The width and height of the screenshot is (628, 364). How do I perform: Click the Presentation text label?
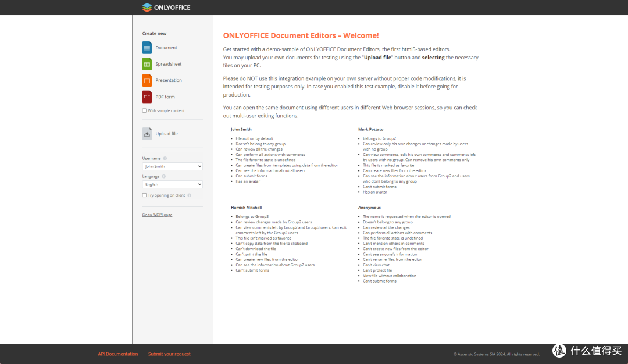pyautogui.click(x=169, y=80)
